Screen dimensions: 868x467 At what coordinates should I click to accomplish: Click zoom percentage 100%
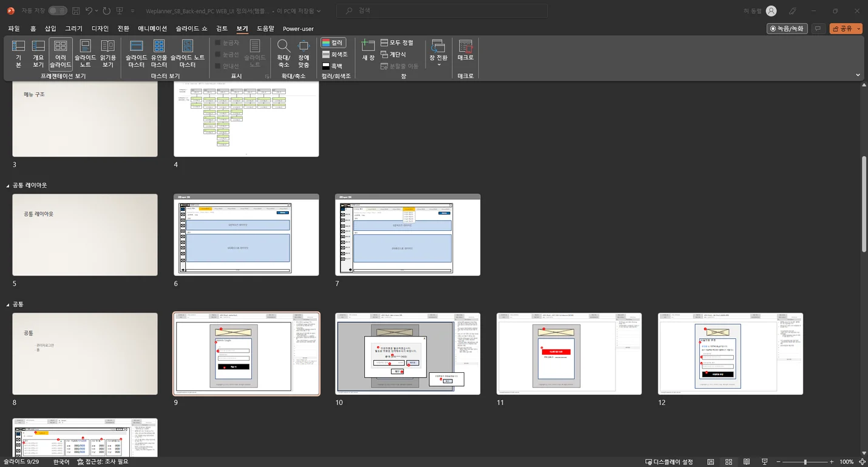(x=847, y=462)
